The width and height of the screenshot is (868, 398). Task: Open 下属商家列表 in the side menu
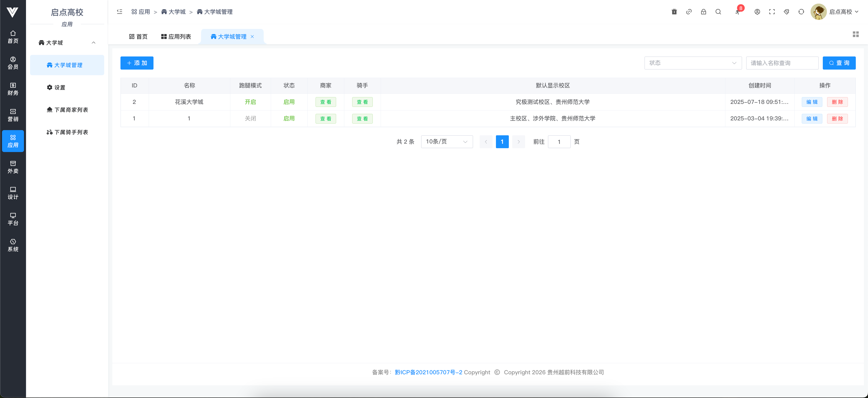coord(67,110)
